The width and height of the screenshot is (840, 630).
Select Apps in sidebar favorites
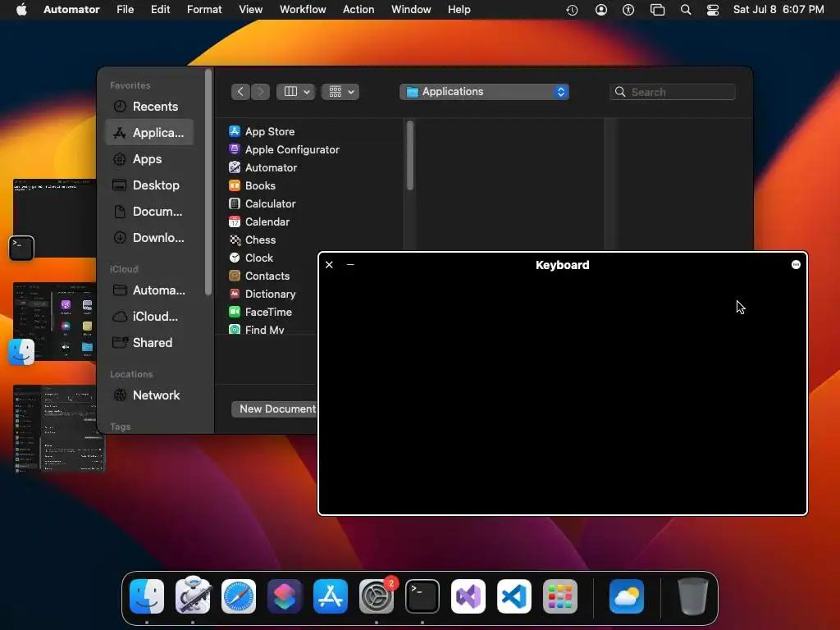click(149, 159)
